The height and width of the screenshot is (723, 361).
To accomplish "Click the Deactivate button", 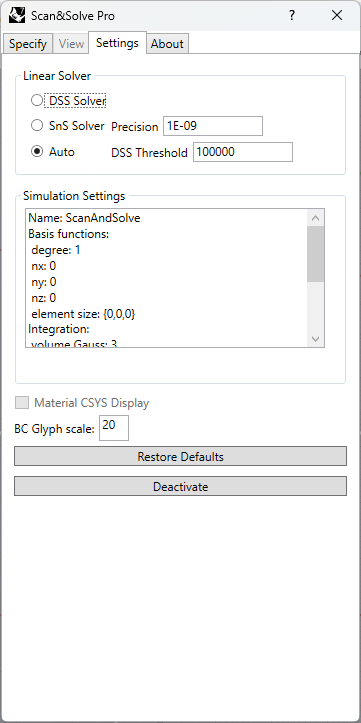I will pos(180,486).
